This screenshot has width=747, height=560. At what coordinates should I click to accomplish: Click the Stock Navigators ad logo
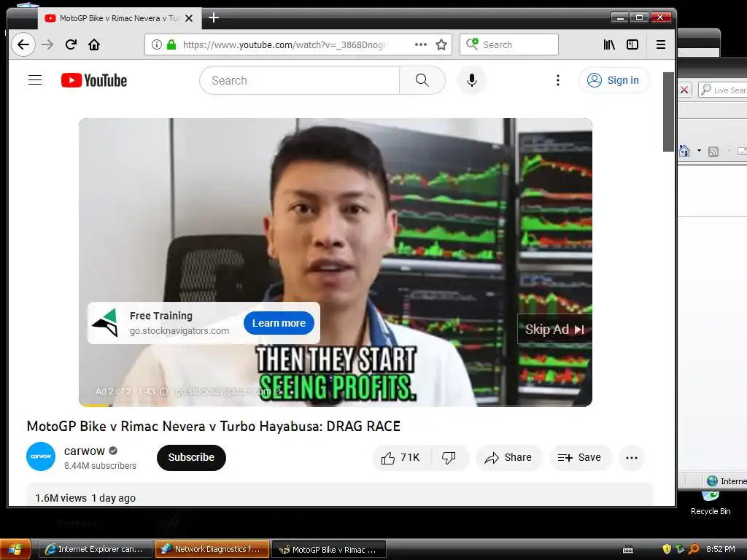coord(106,322)
